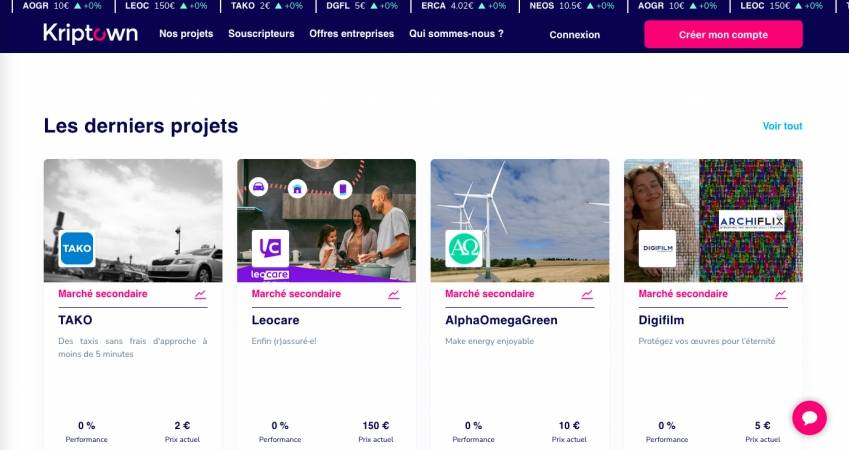
Task: Follow the Voir tout link
Action: [x=782, y=126]
